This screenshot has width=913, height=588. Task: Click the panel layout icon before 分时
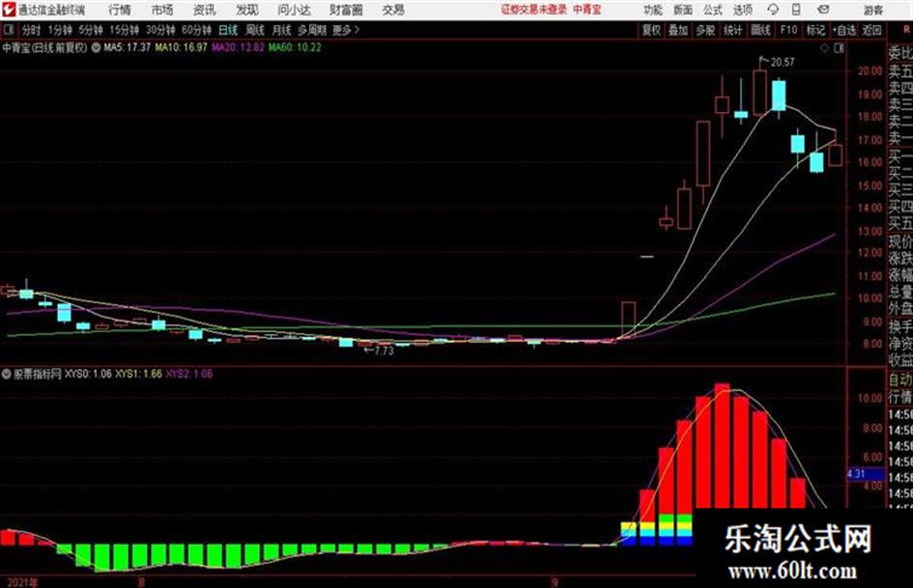tap(8, 29)
